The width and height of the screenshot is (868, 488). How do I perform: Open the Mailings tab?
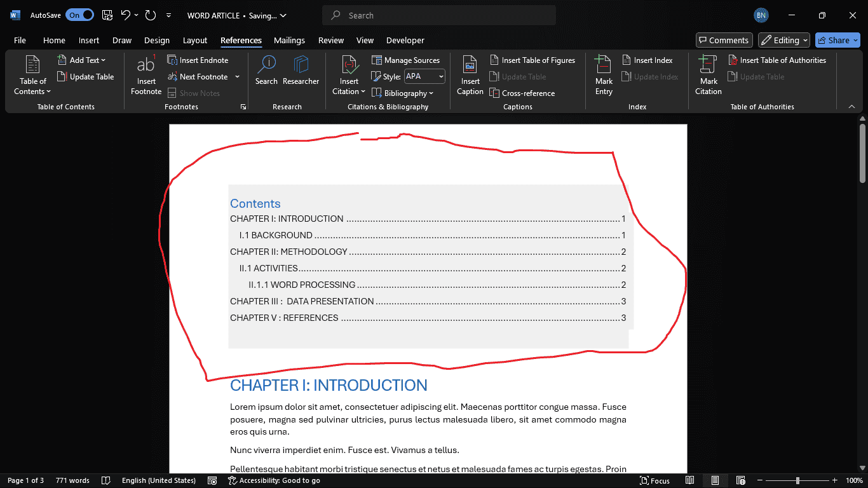pos(289,40)
